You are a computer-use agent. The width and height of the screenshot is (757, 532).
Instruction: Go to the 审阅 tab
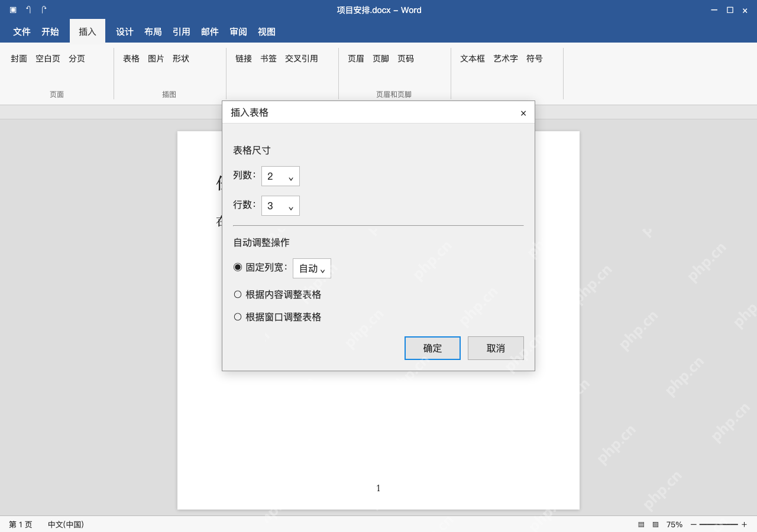tap(238, 32)
